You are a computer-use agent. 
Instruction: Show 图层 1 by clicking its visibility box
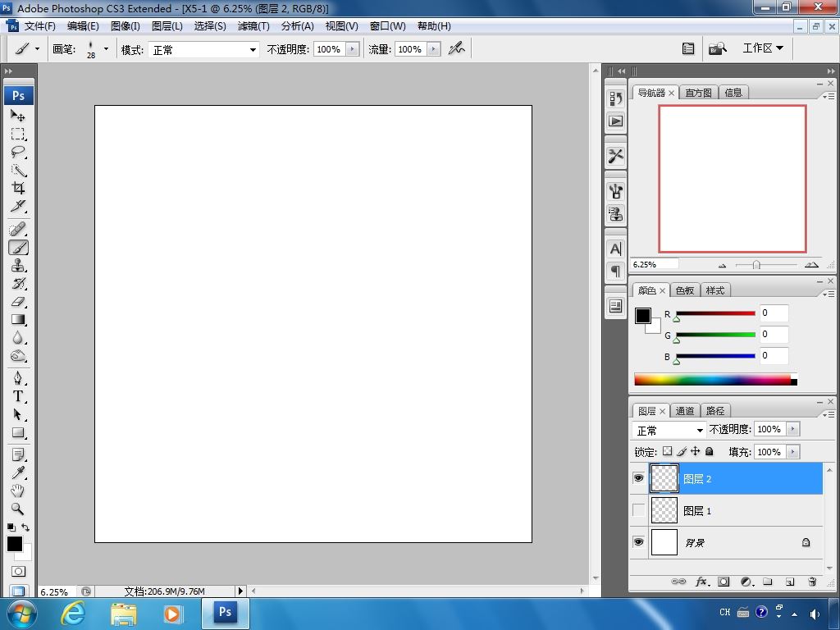pos(639,510)
